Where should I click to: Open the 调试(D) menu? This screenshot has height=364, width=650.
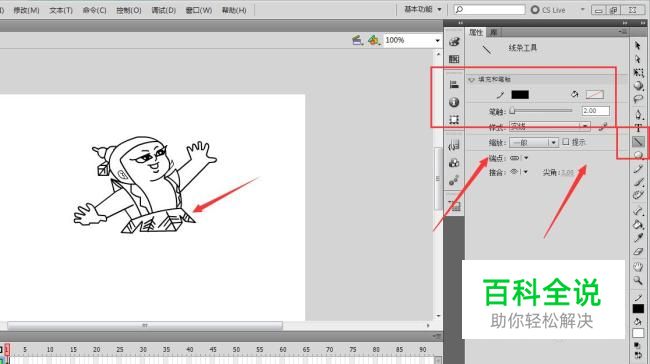(164, 10)
